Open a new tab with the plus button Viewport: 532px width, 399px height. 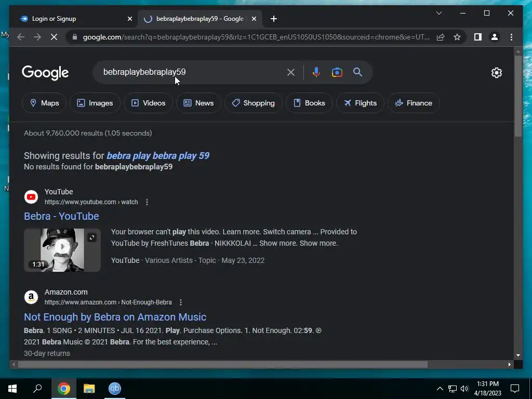pyautogui.click(x=274, y=19)
